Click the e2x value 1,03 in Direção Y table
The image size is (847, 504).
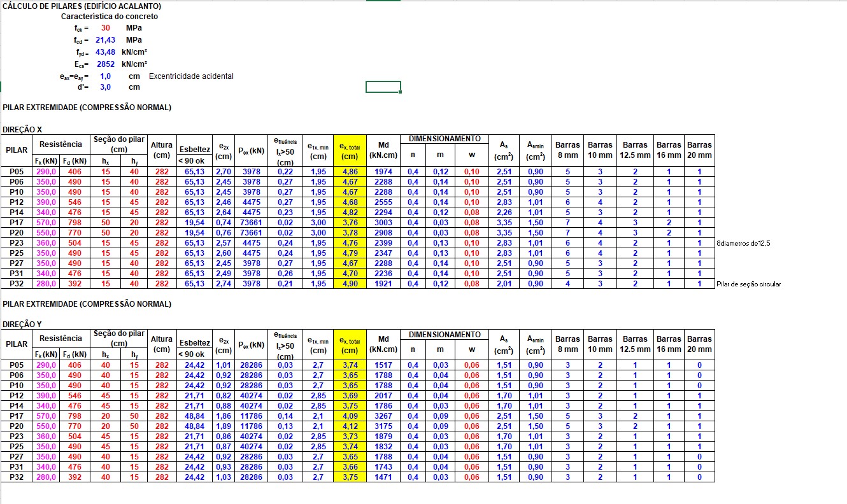pyautogui.click(x=224, y=477)
